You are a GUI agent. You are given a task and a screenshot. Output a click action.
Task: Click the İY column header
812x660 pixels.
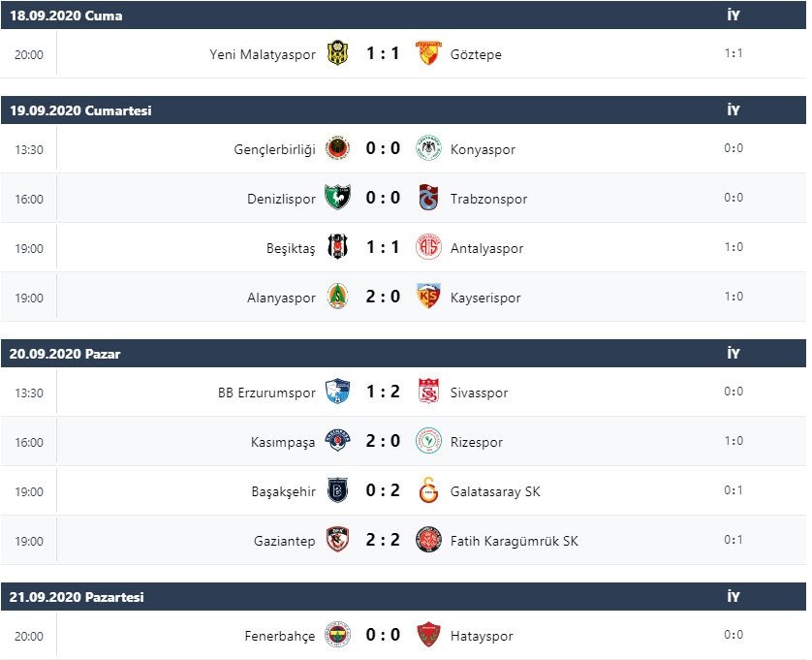tap(734, 16)
